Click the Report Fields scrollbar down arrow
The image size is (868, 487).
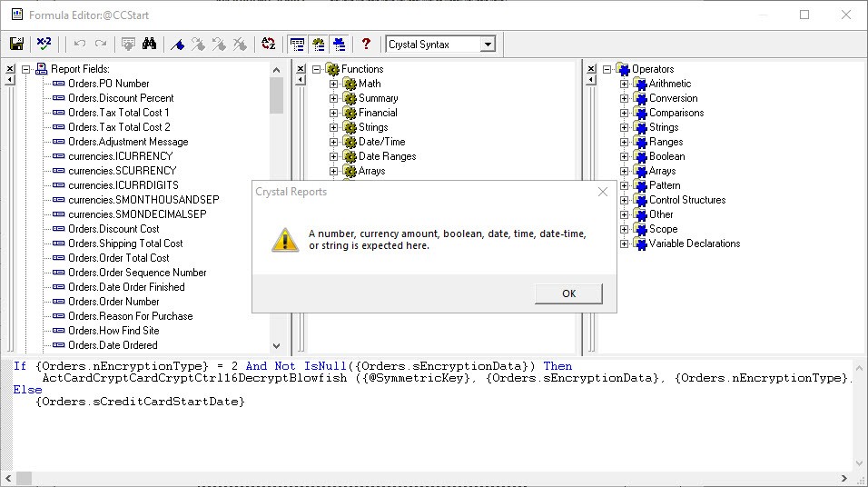[x=277, y=346]
